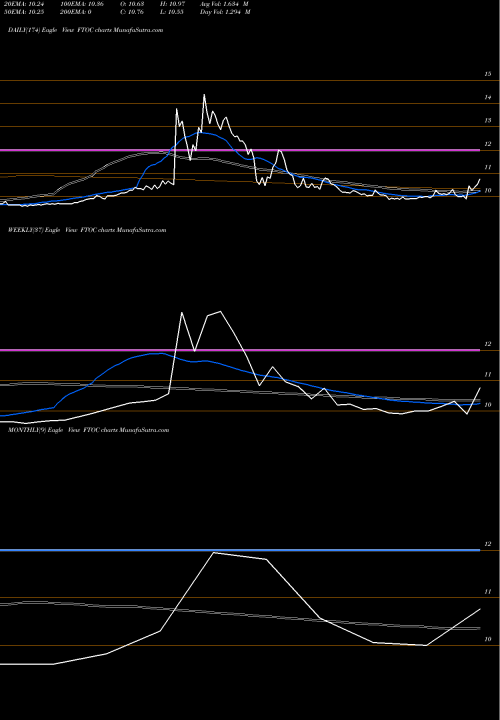Screen dimensions: 500x720
Task: Click the 14 label on daily chart axis
Action: (488, 97)
